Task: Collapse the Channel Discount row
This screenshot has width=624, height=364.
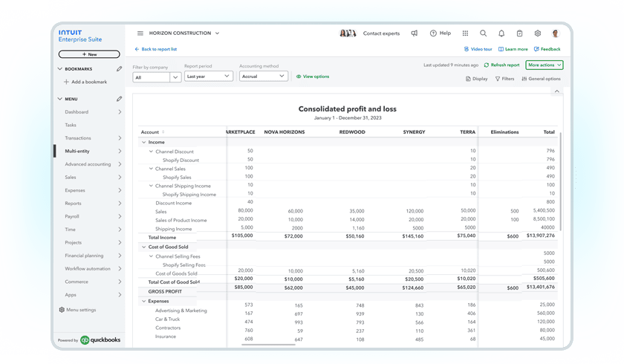Action: click(151, 151)
